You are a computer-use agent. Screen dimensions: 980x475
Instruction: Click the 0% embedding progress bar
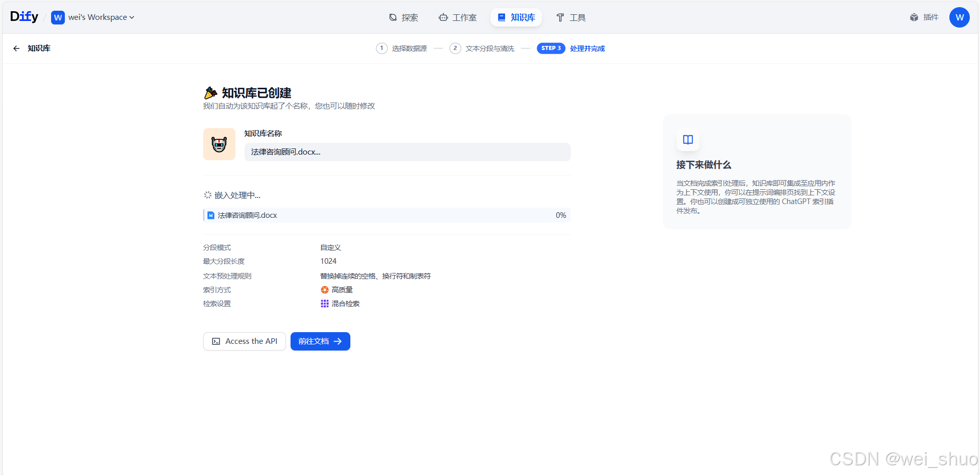pos(387,215)
